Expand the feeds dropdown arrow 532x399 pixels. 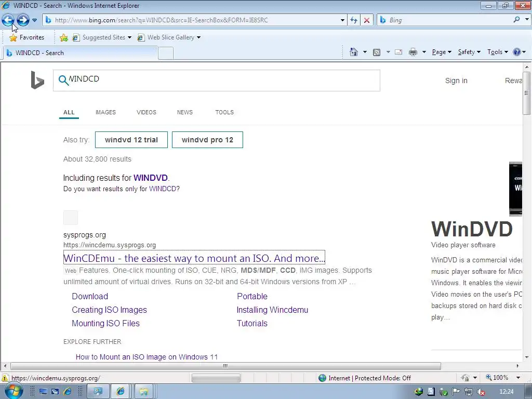pyautogui.click(x=388, y=52)
